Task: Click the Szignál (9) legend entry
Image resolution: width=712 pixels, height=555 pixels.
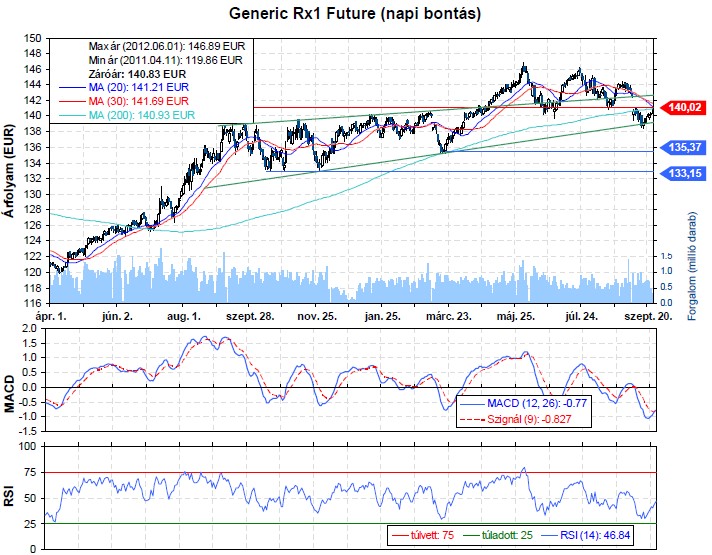Action: click(540, 419)
